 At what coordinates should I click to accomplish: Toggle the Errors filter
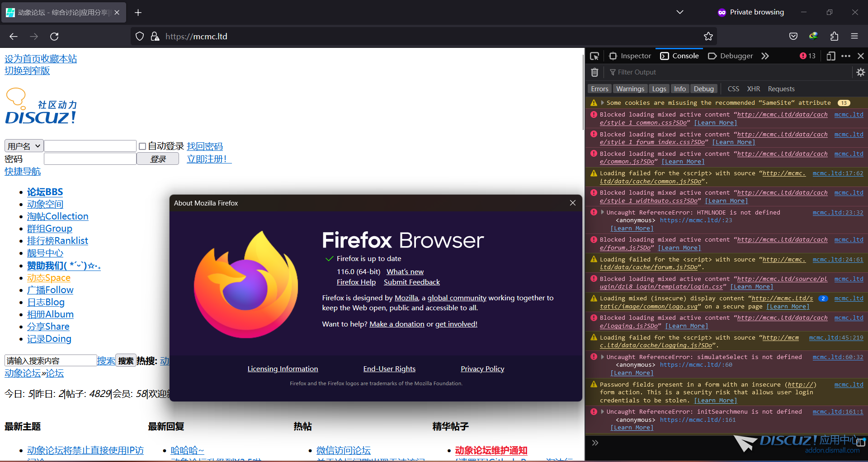pyautogui.click(x=599, y=89)
